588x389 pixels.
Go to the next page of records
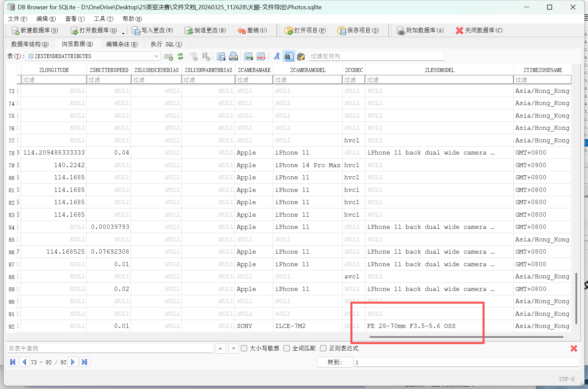(x=73, y=362)
